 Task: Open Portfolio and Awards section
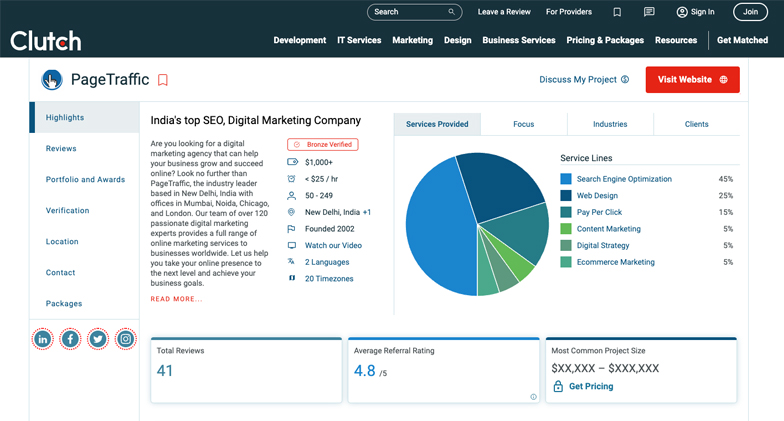coord(86,180)
